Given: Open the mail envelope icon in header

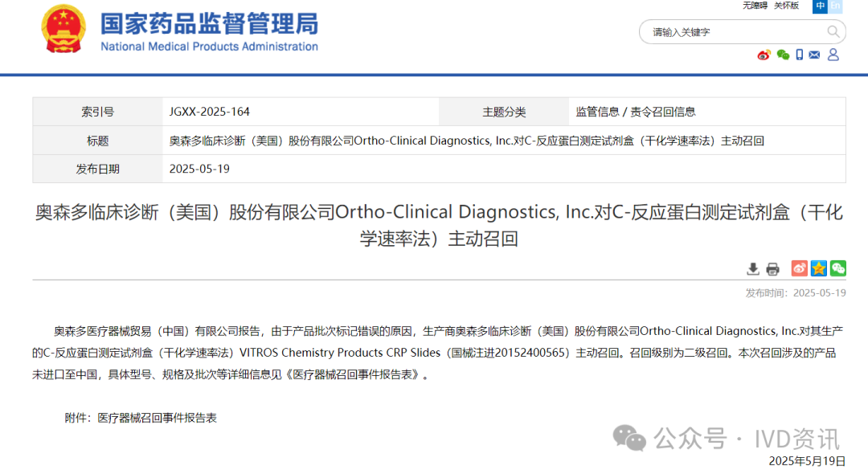Looking at the screenshot, I should [814, 55].
